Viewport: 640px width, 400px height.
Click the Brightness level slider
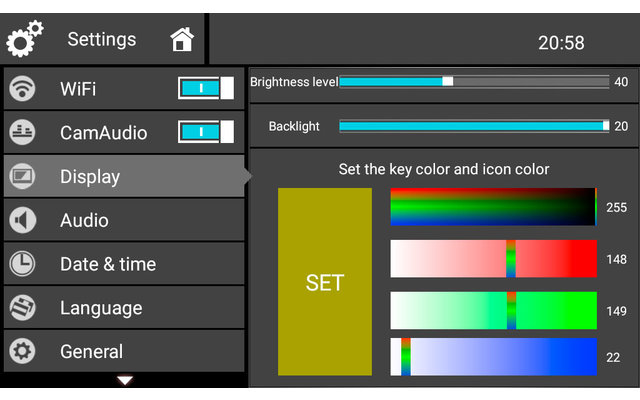pyautogui.click(x=473, y=82)
